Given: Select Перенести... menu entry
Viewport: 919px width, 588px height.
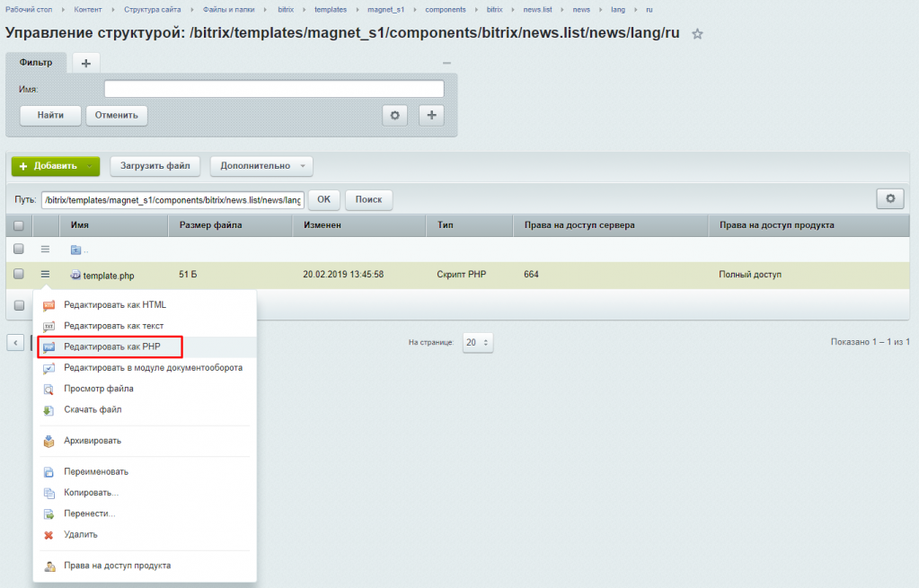Looking at the screenshot, I should point(90,513).
